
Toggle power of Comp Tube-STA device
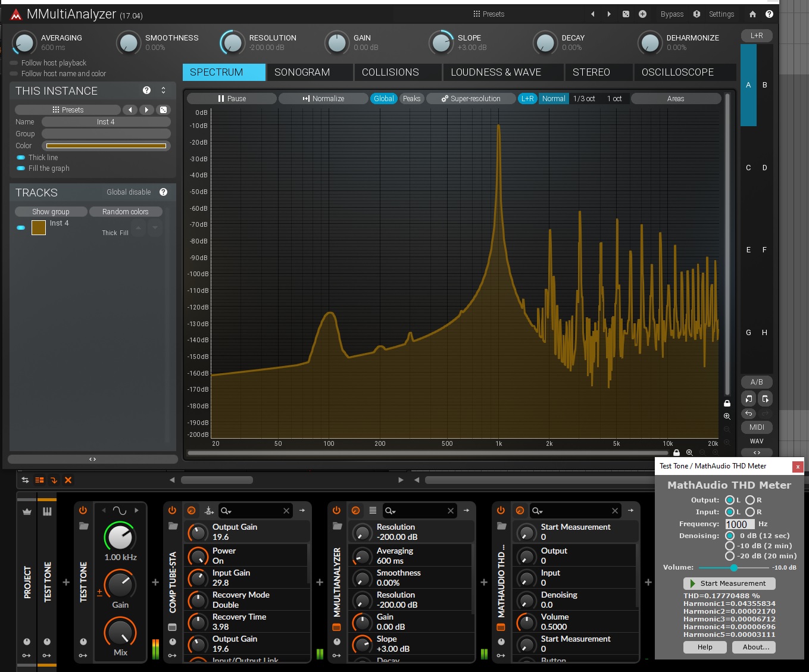tap(172, 511)
